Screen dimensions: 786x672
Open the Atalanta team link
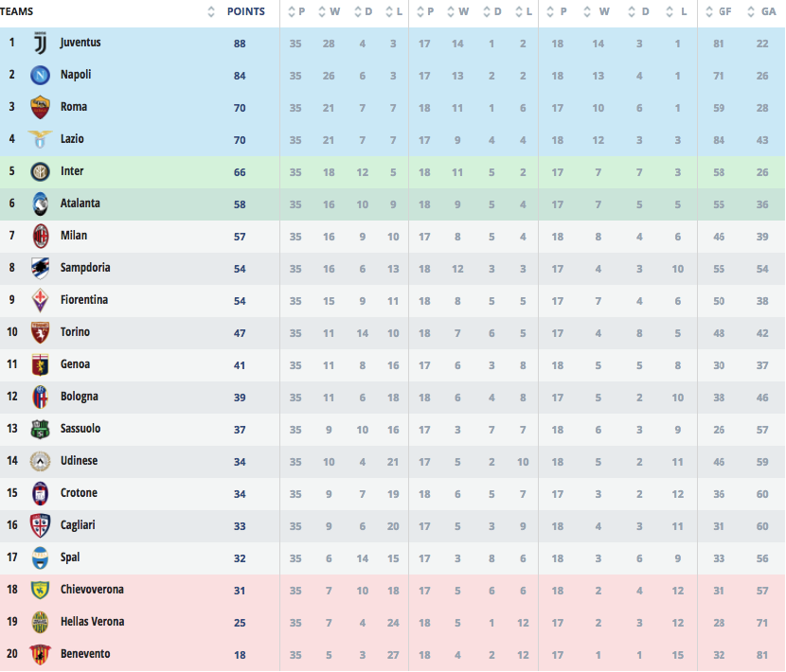(80, 203)
